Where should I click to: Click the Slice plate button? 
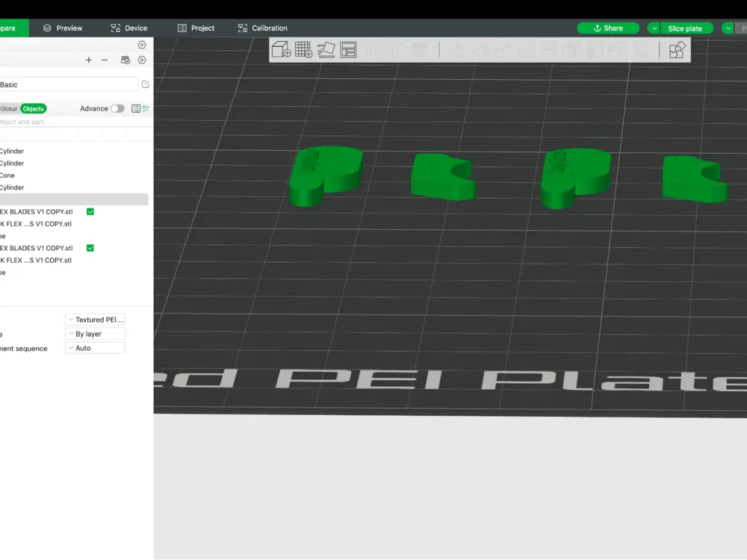click(686, 28)
